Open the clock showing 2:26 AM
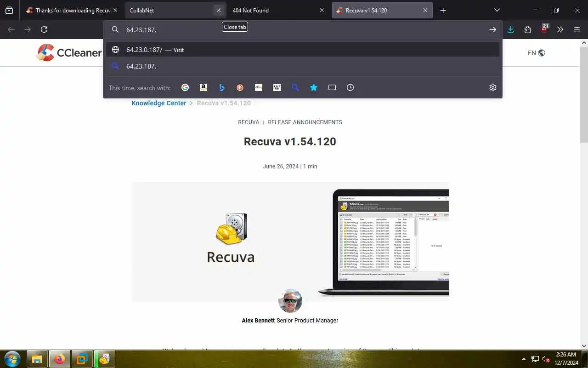The image size is (588, 368). (566, 359)
